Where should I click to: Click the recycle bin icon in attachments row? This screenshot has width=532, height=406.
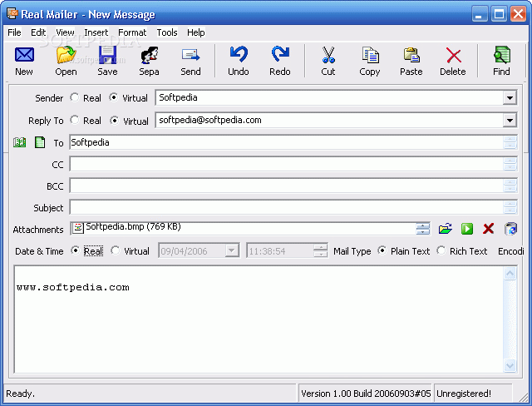(510, 229)
